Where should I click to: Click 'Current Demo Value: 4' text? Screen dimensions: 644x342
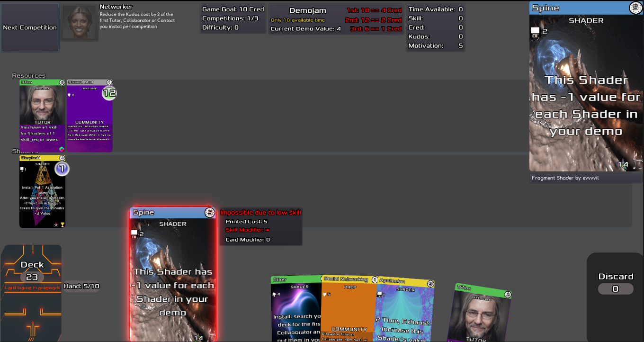pyautogui.click(x=306, y=29)
